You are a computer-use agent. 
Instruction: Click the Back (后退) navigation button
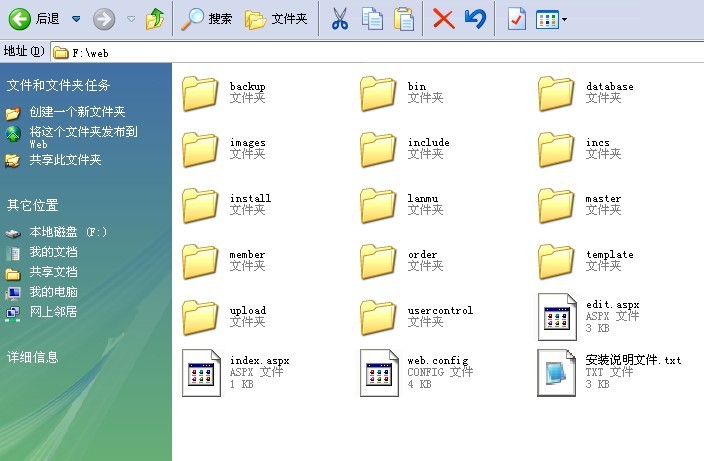[x=34, y=18]
